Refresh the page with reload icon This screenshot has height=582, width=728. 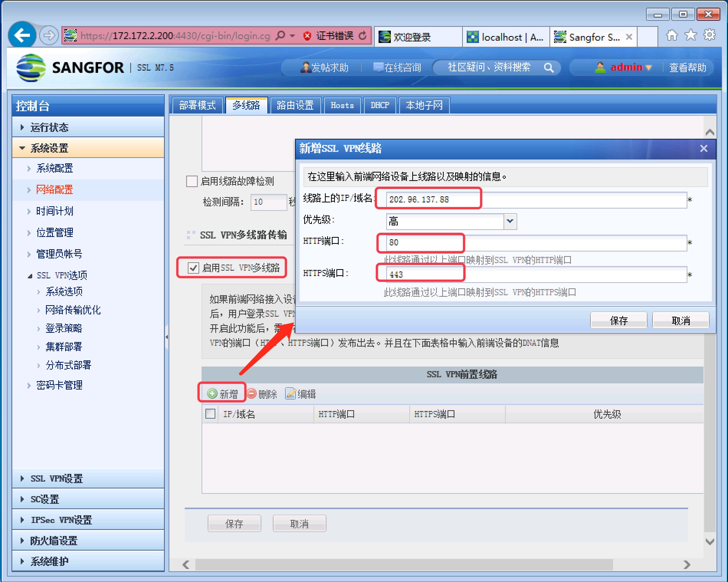tap(362, 36)
